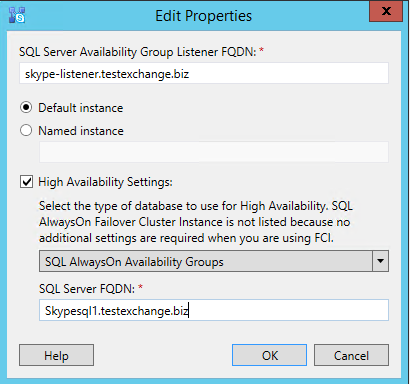Focus the SQL Server FQDN input field

tap(214, 310)
